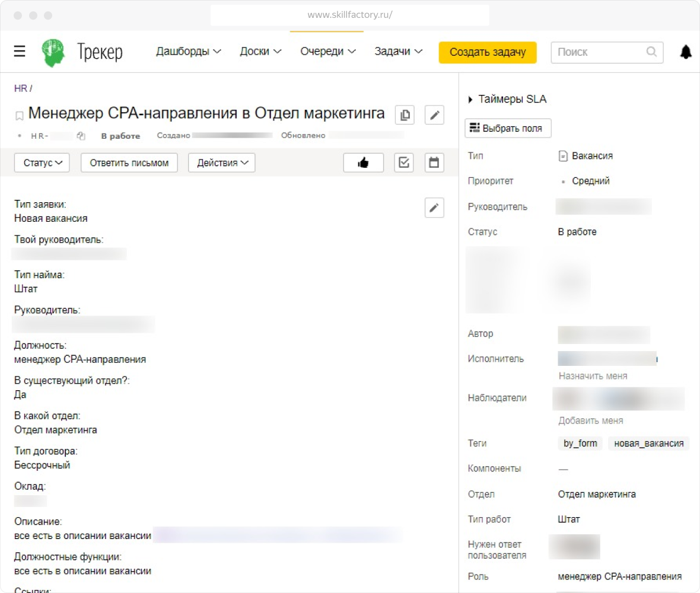Open the hamburger menu icon
700x593 pixels.
20,51
